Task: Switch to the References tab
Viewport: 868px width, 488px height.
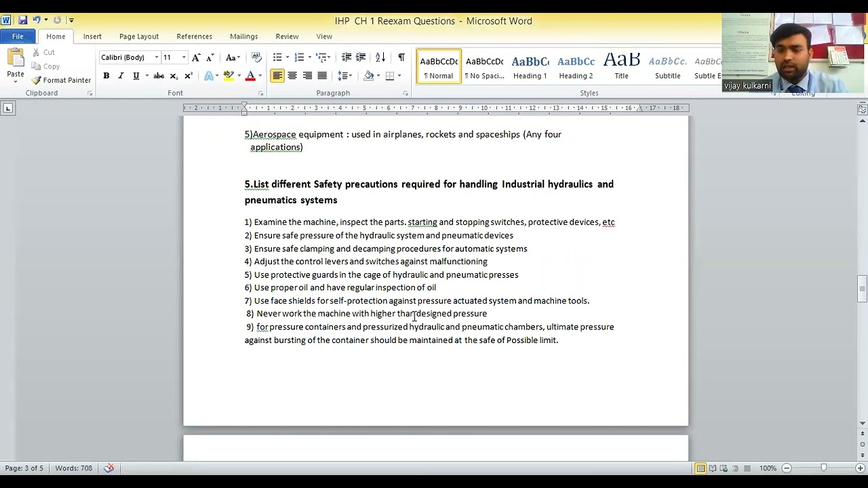Action: click(x=195, y=37)
